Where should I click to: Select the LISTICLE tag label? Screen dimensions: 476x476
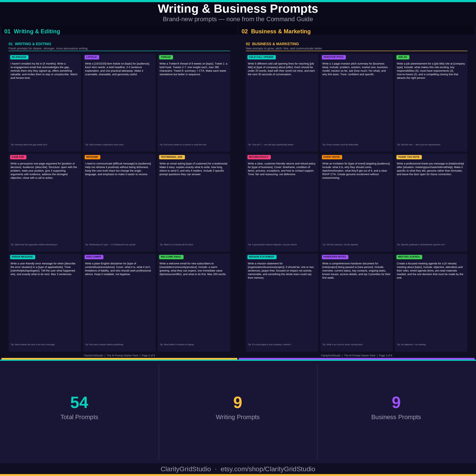coord(92,57)
